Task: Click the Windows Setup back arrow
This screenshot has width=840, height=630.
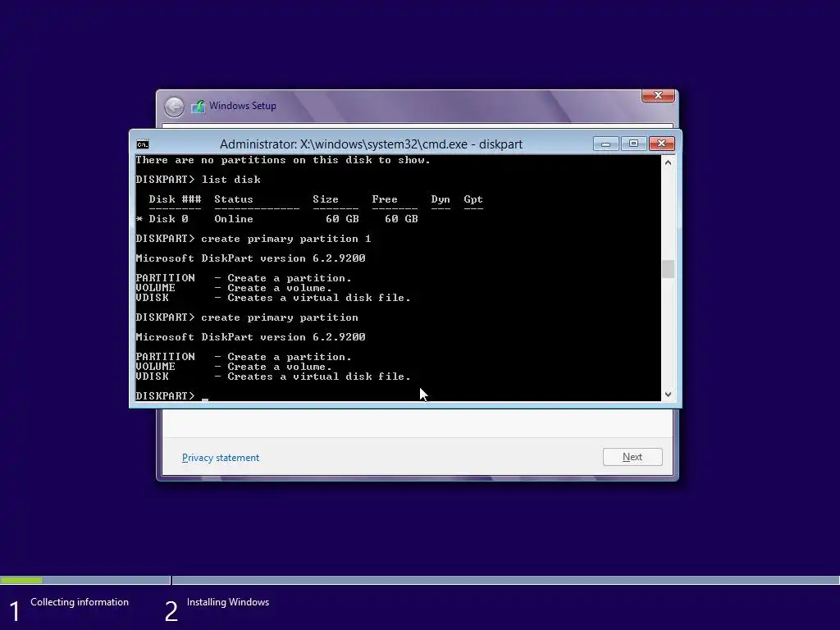Action: pos(174,107)
